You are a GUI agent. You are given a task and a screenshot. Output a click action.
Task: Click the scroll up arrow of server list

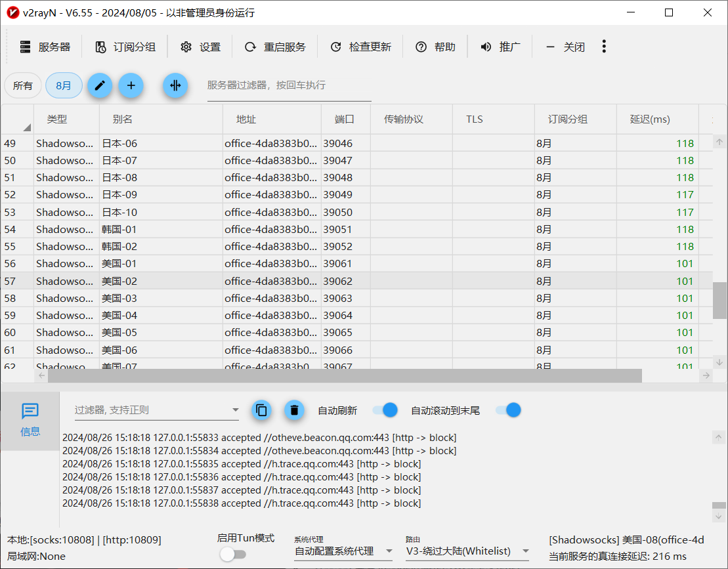[719, 142]
